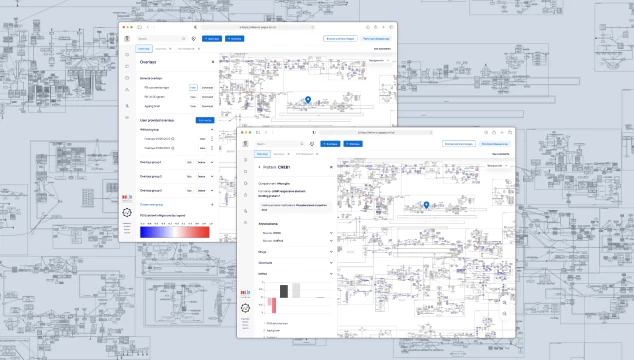Click Delete for Overlay group 3
This screenshot has height=360, width=634.
click(x=201, y=190)
